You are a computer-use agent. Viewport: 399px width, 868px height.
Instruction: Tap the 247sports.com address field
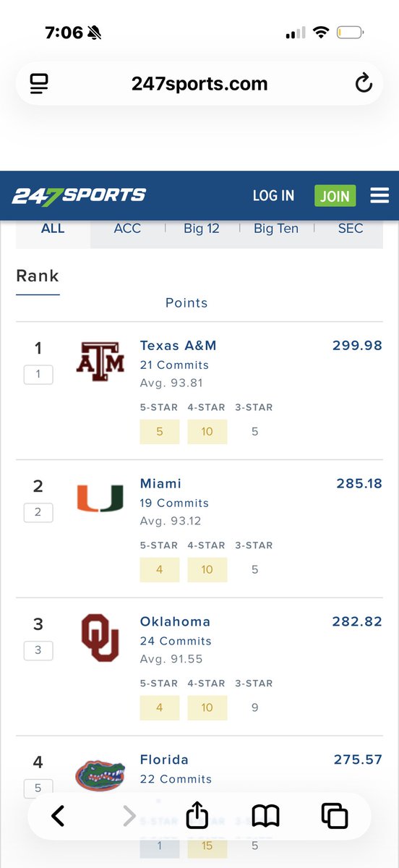[x=199, y=84]
